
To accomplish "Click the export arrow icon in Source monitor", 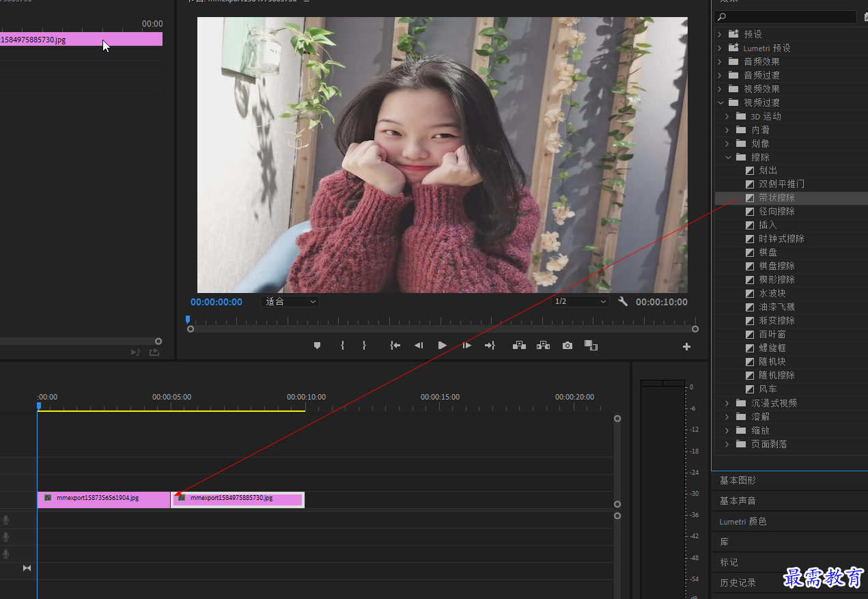I will pyautogui.click(x=154, y=352).
